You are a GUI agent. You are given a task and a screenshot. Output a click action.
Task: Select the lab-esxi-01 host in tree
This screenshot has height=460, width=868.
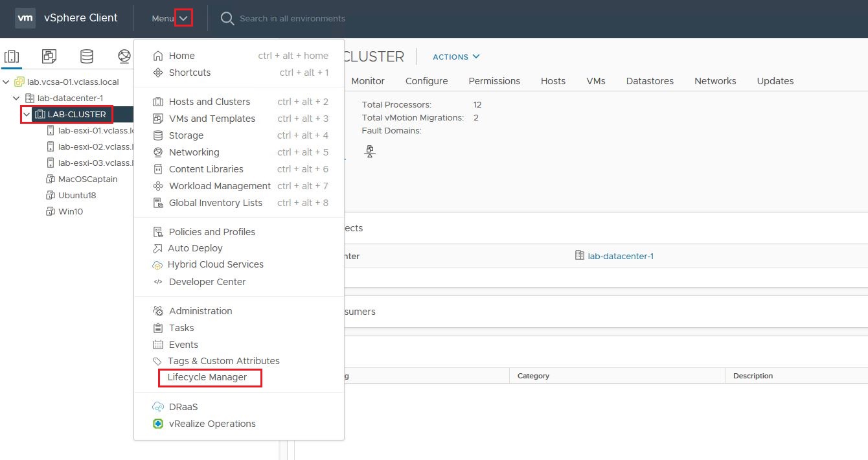(95, 130)
